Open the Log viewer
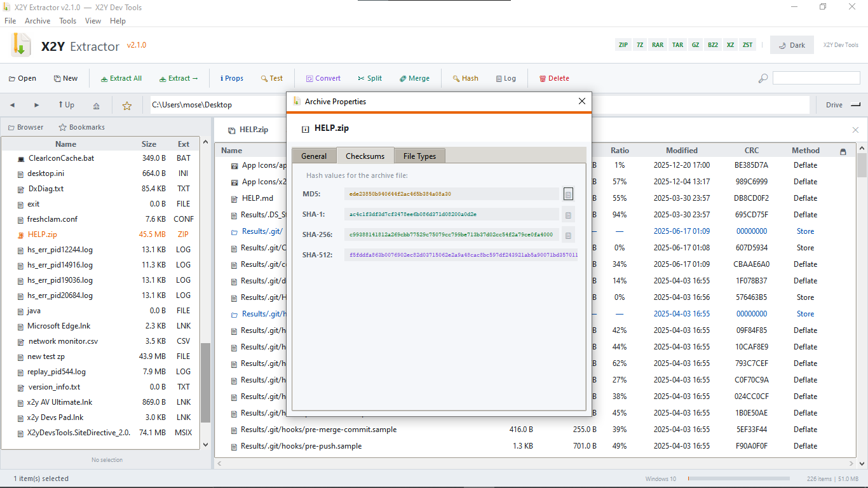Image resolution: width=868 pixels, height=488 pixels. [x=506, y=79]
